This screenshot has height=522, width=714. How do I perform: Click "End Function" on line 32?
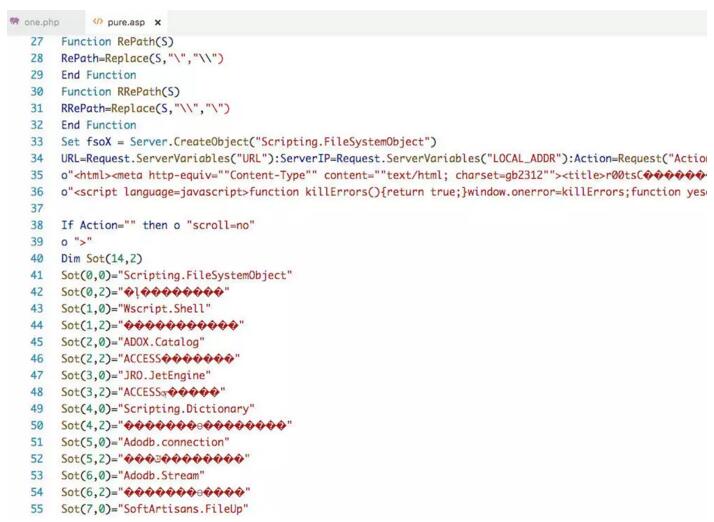pyautogui.click(x=99, y=125)
